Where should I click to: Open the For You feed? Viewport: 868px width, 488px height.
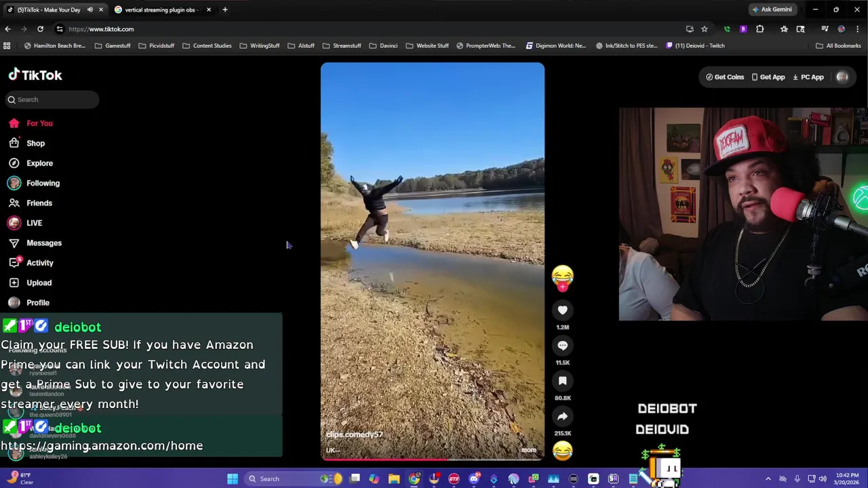click(x=31, y=123)
